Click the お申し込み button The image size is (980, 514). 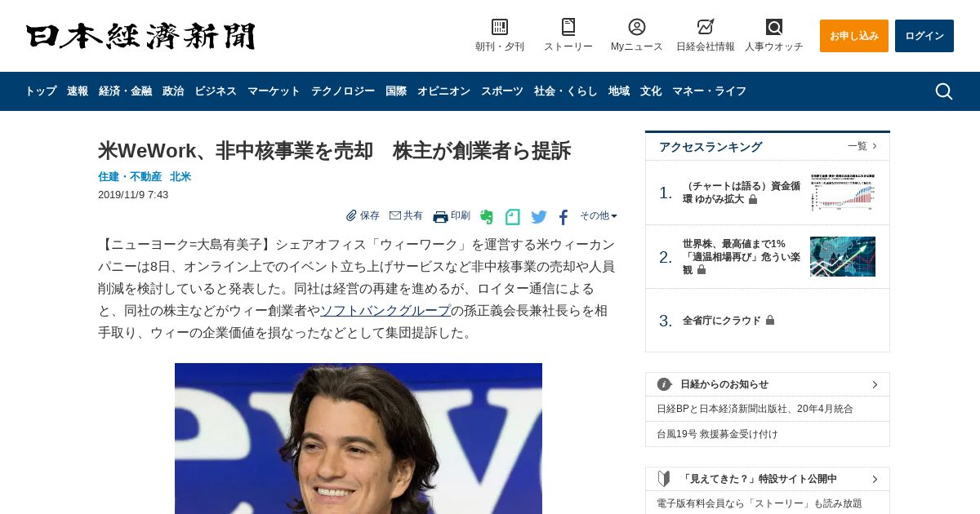(x=854, y=36)
